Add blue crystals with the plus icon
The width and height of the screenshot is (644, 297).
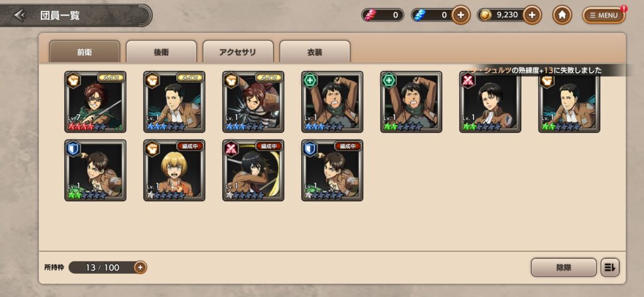click(x=461, y=15)
